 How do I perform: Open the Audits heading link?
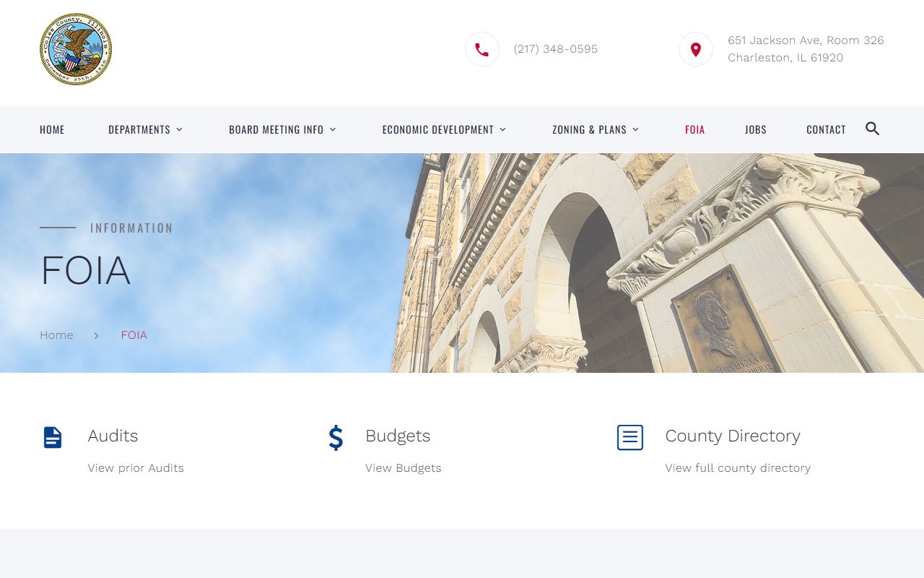113,436
